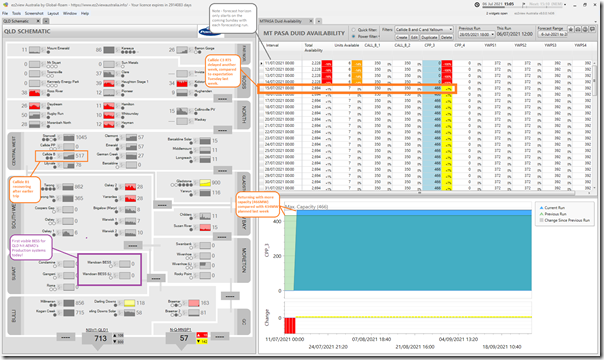Image resolution: width=604 pixels, height=360 pixels.
Task: Open the Layout menu
Action: click(53, 13)
